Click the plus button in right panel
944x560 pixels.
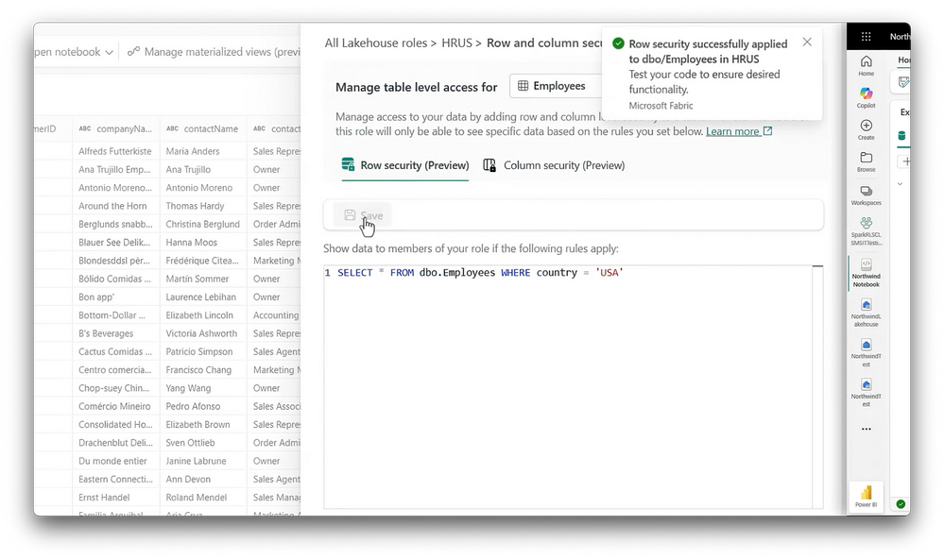click(x=905, y=161)
